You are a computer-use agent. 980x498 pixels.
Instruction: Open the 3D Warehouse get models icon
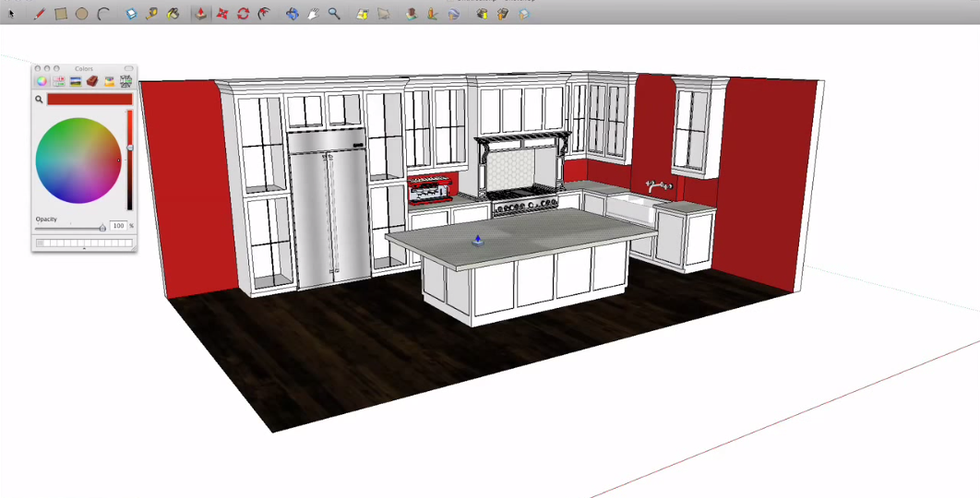[x=412, y=13]
